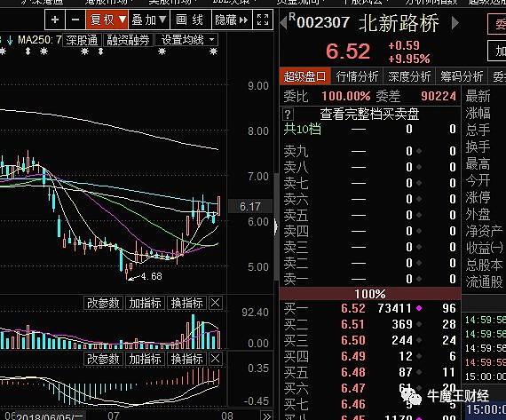Open the 复权 dropdown

click(x=107, y=20)
